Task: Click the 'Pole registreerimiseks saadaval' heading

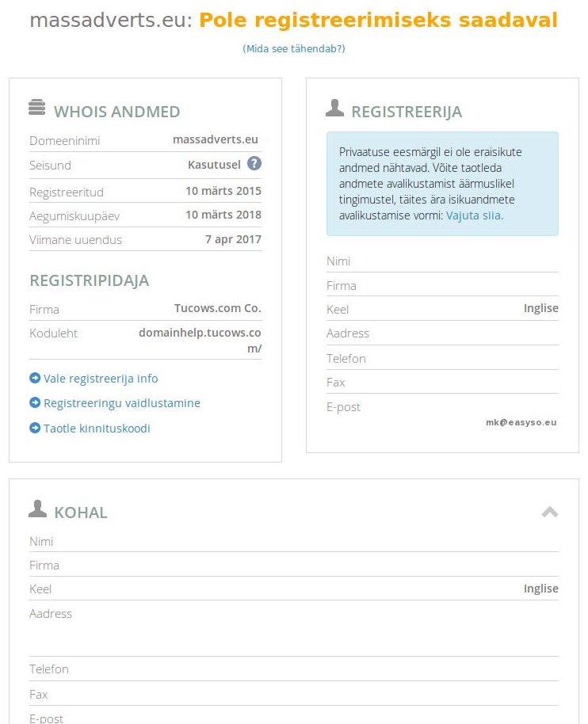Action: (378, 21)
